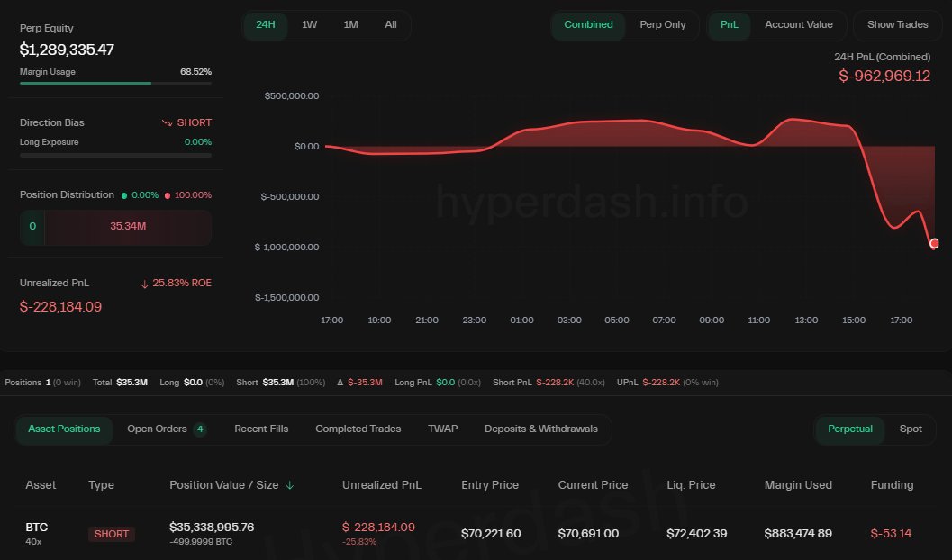Click the Funding column header

tap(892, 485)
